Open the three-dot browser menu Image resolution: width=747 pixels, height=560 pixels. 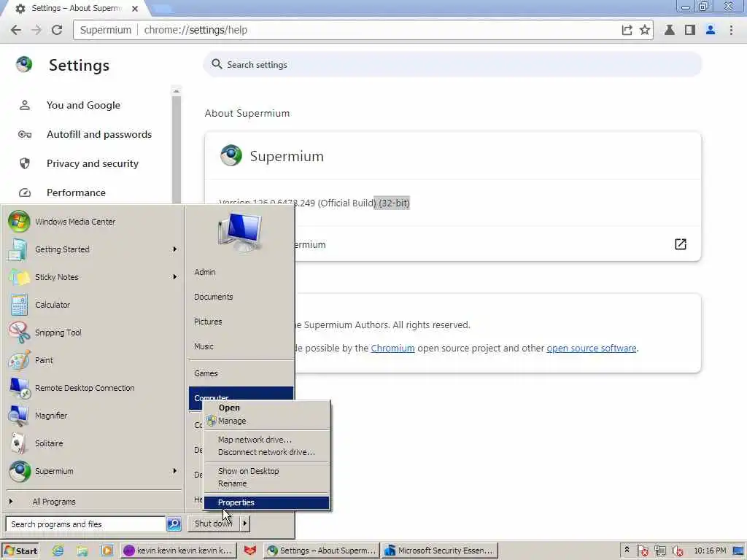(731, 30)
